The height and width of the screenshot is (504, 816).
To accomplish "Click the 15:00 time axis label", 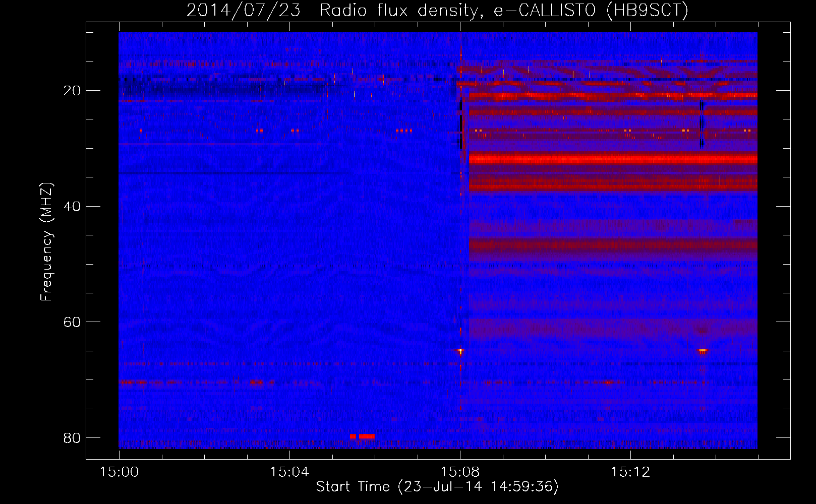I will click(x=119, y=472).
